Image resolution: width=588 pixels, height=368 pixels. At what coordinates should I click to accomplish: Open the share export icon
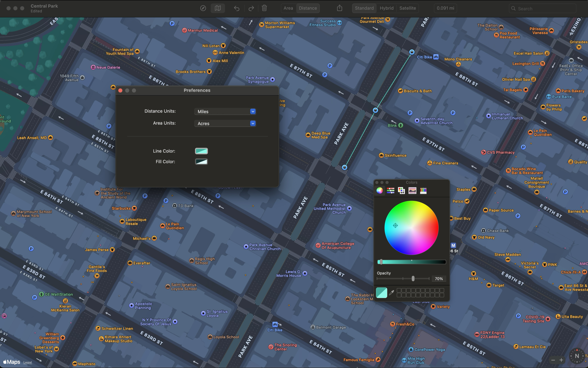339,8
